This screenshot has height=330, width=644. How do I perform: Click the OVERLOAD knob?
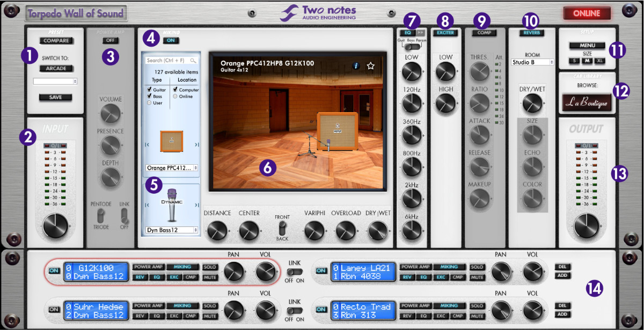click(346, 231)
